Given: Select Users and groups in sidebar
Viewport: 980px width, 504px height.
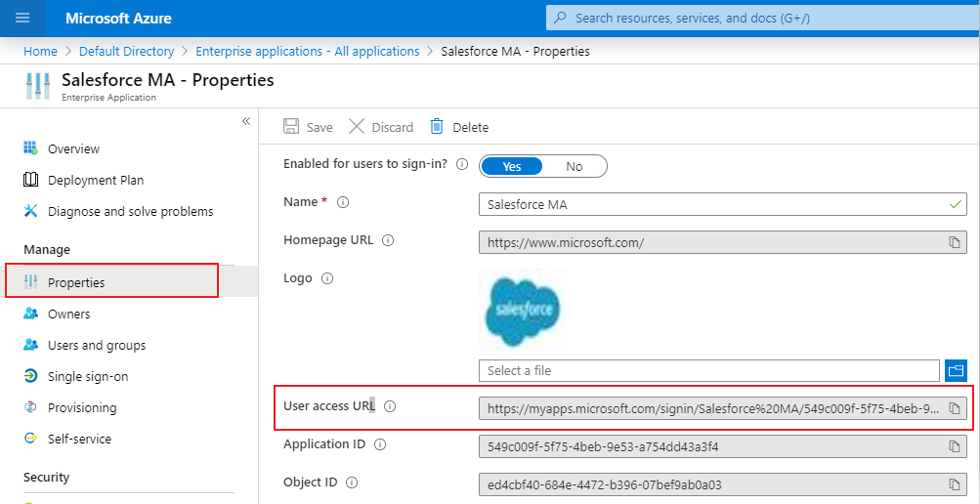Looking at the screenshot, I should click(96, 345).
